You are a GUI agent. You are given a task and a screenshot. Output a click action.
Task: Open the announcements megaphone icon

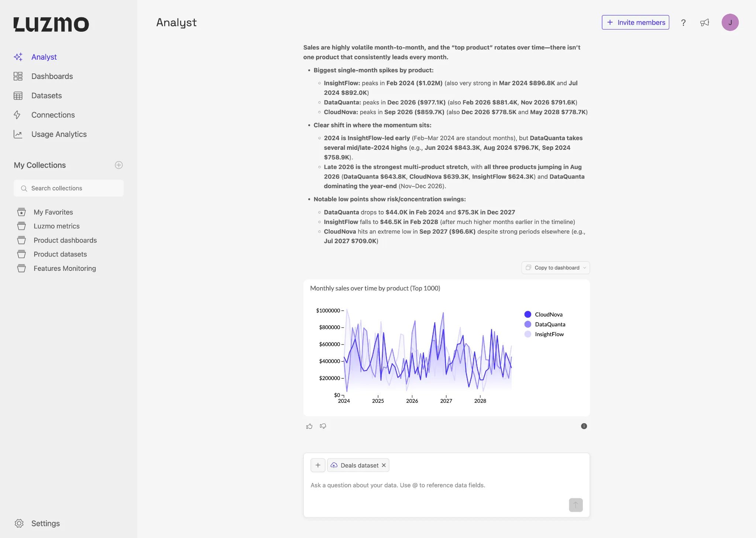click(x=705, y=23)
